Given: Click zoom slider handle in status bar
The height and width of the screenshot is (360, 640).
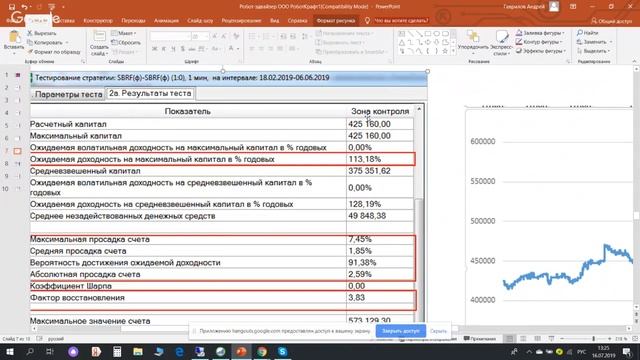Looking at the screenshot, I should pyautogui.click(x=593, y=339).
